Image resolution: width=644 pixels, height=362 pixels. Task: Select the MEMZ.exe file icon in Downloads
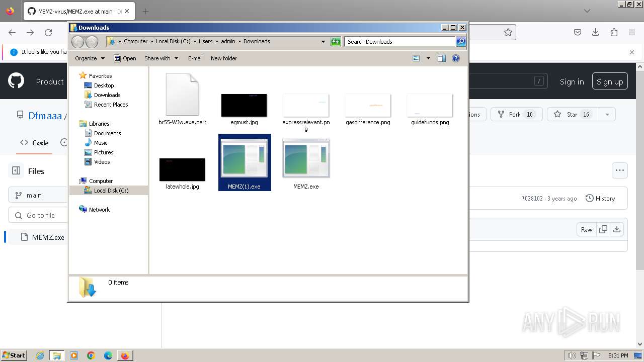[x=306, y=158]
